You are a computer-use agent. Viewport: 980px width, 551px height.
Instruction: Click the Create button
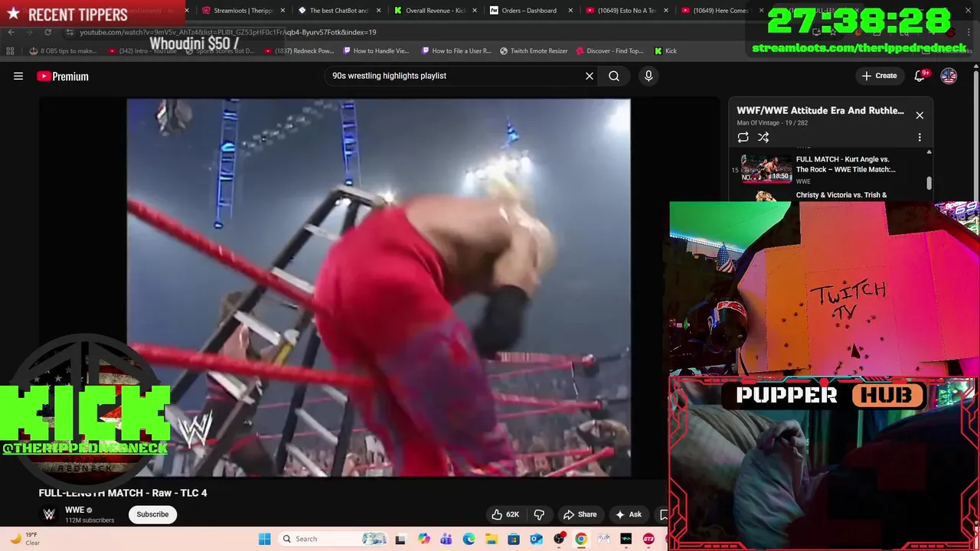tap(879, 76)
